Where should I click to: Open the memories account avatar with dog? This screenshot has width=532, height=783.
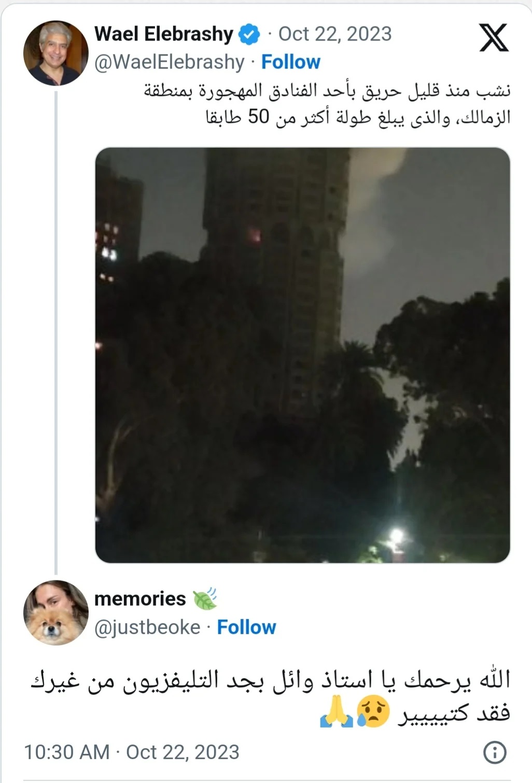click(55, 612)
